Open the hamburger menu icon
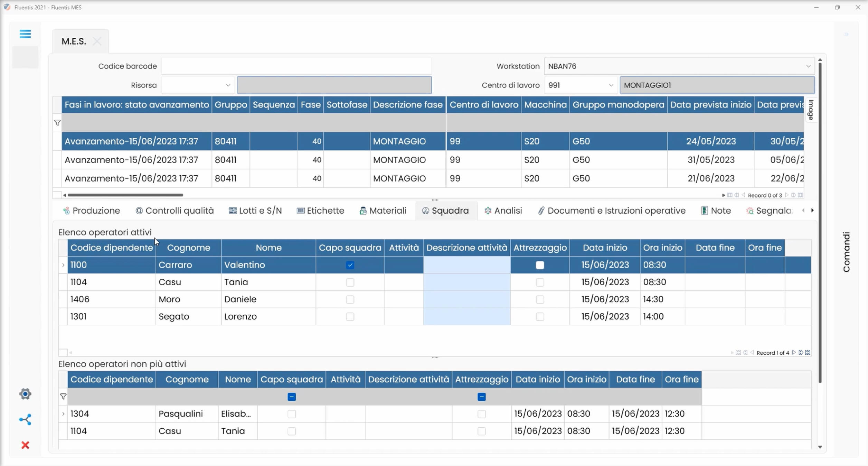This screenshot has width=868, height=466. [25, 34]
